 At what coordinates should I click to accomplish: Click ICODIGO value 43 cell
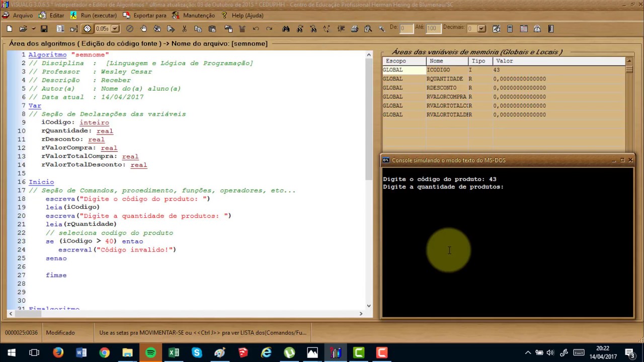pos(559,70)
